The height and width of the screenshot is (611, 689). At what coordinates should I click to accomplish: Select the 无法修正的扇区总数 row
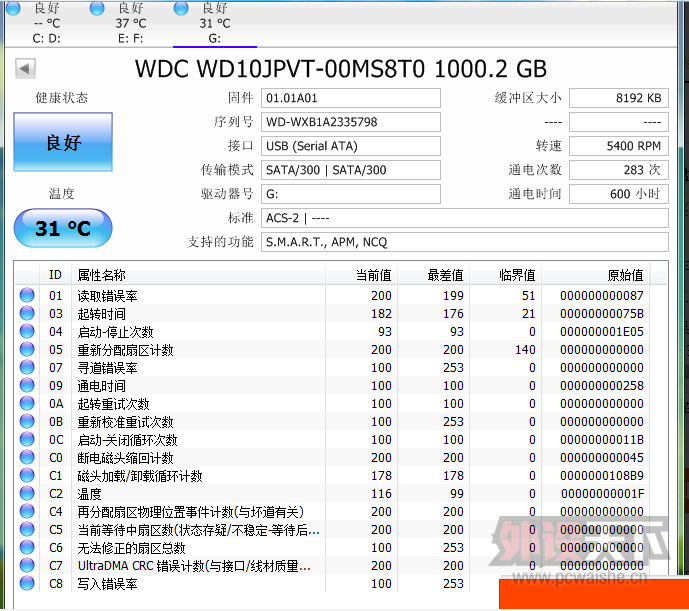[333, 548]
